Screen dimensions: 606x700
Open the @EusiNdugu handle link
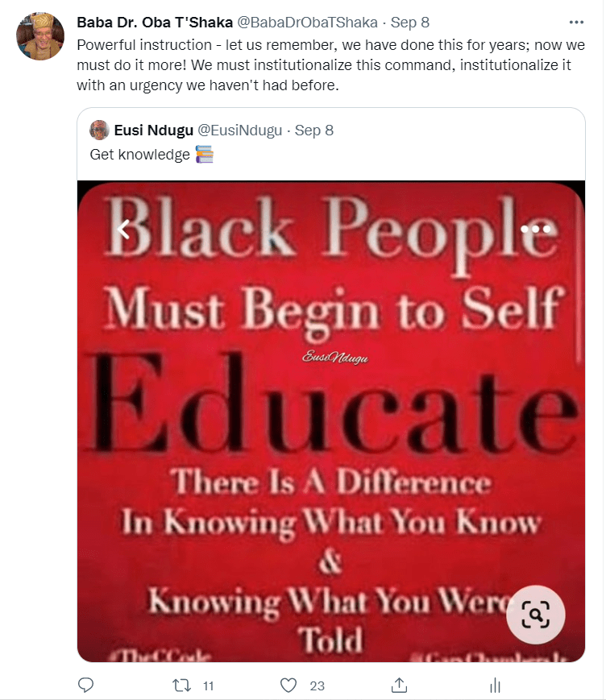coord(240,130)
